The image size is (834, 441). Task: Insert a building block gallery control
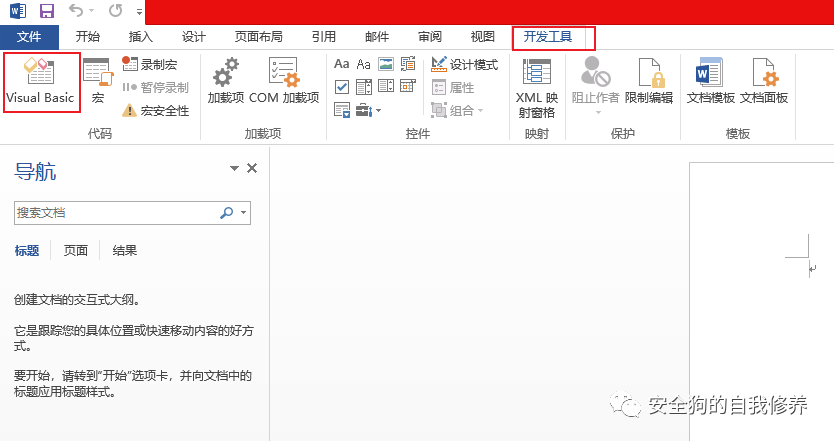[408, 64]
